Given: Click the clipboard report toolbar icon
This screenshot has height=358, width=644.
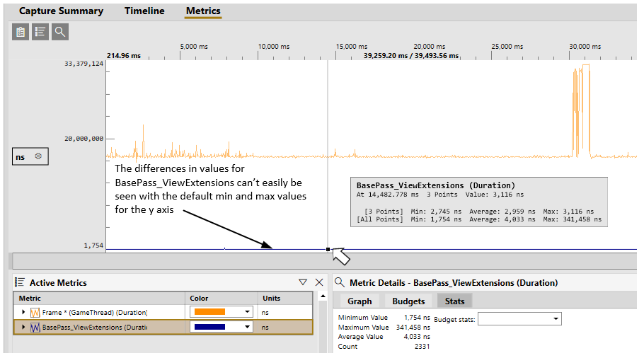Looking at the screenshot, I should [21, 32].
